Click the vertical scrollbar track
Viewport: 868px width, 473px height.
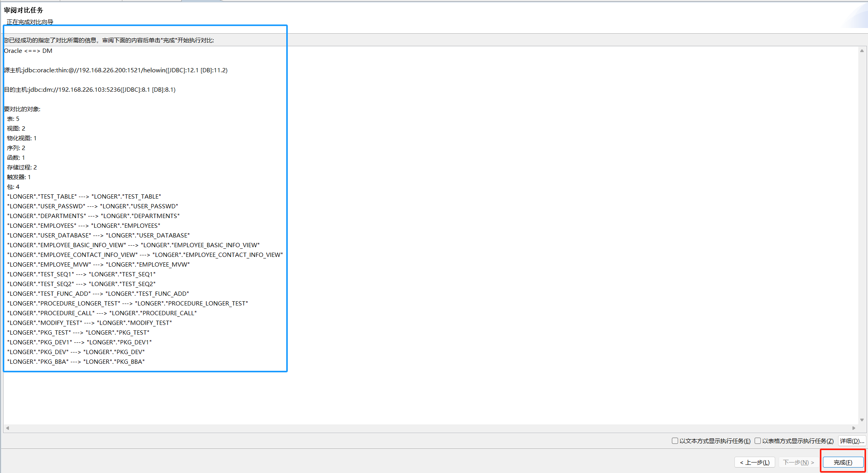coord(862,233)
